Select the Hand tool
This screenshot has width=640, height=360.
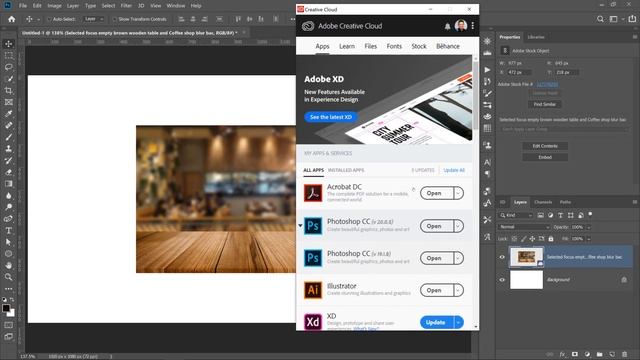[9, 266]
